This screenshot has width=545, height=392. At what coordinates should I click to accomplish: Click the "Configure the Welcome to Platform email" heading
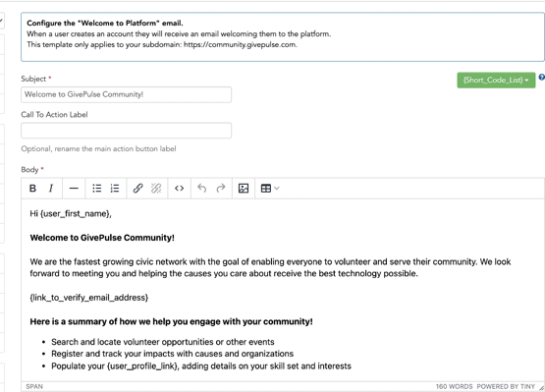click(x=105, y=23)
